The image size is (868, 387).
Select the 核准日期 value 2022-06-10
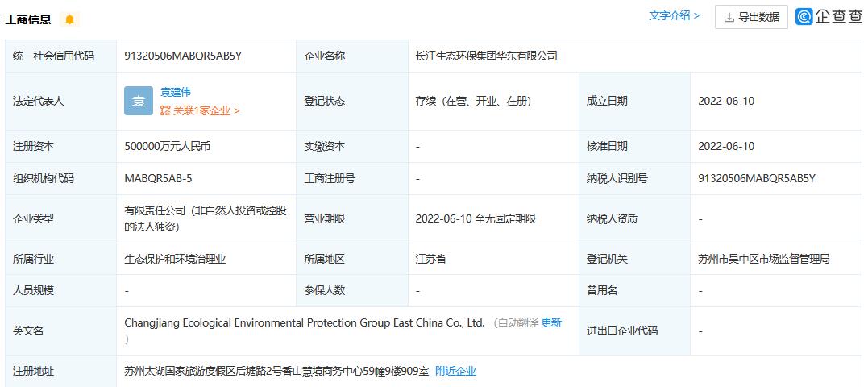pyautogui.click(x=726, y=146)
